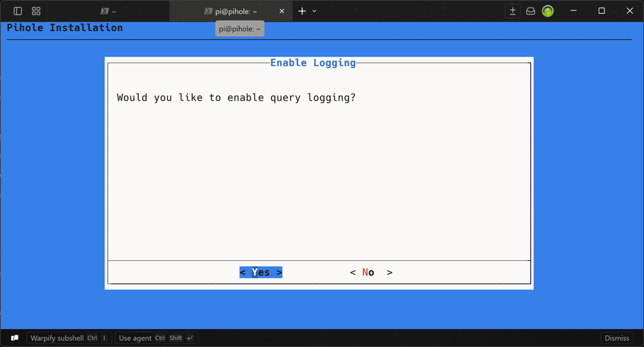The image size is (644, 347).
Task: Toggle the Warp left sidebar panel icon
Action: click(18, 11)
